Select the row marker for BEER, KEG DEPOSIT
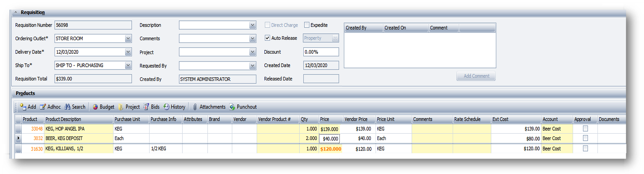Image resolution: width=644 pixels, height=174 pixels. [x=18, y=138]
